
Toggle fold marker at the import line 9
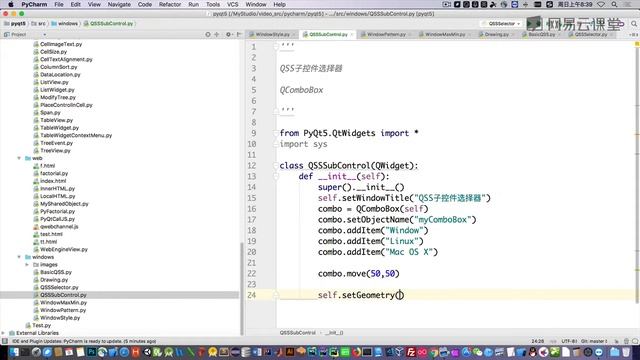point(276,133)
